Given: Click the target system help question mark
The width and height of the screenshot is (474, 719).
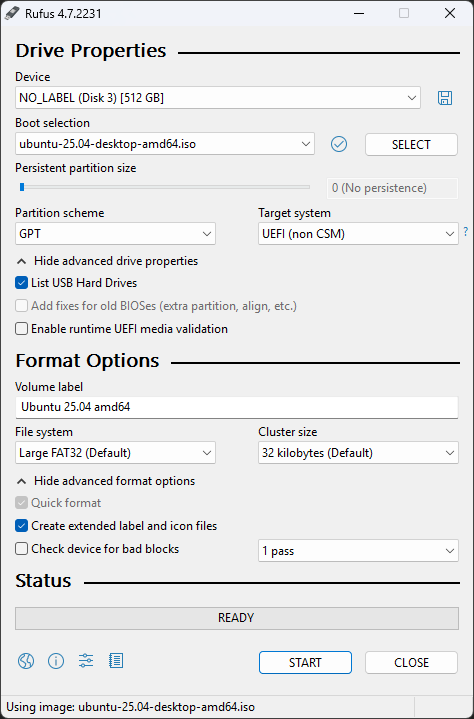Looking at the screenshot, I should tap(466, 232).
